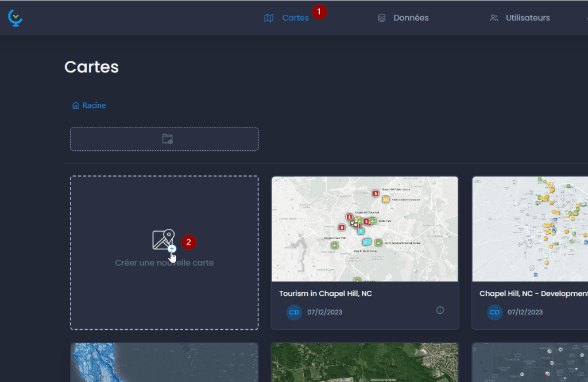
Task: Click the 07/12/2023 date on Development card
Action: pos(525,313)
